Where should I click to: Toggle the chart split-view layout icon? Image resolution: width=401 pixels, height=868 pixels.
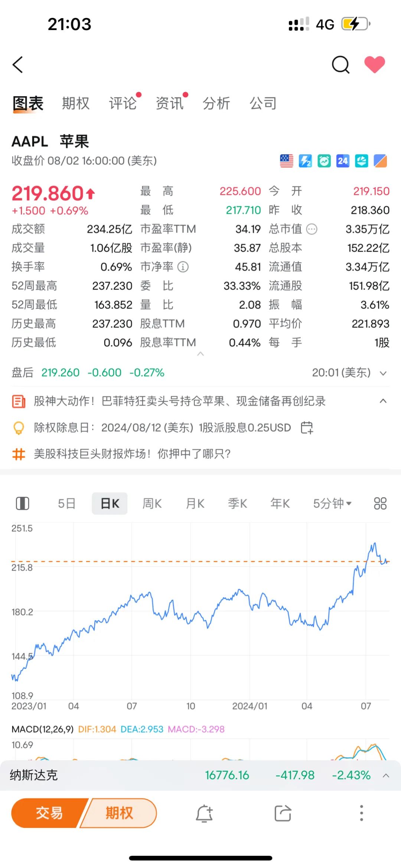[22, 503]
